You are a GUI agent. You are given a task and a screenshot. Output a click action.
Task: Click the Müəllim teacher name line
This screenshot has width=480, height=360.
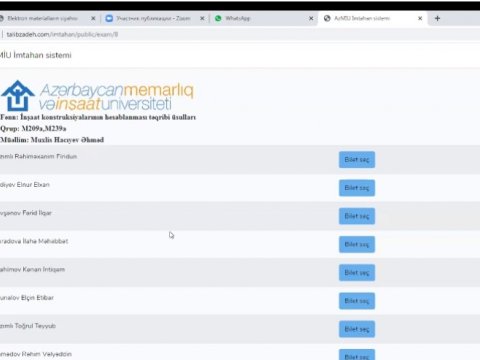click(52, 140)
